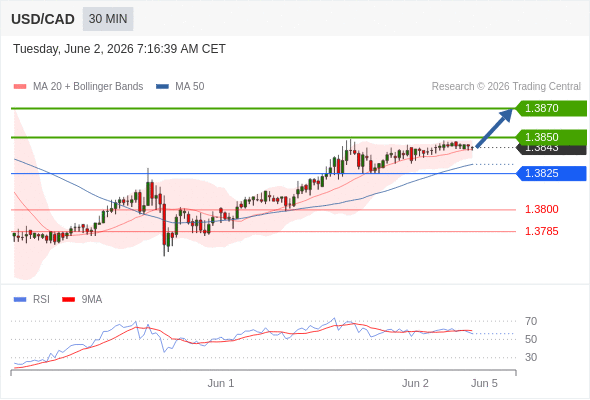The image size is (590, 400).
Task: Click the Jun 2 date axis label
Action: tap(415, 383)
